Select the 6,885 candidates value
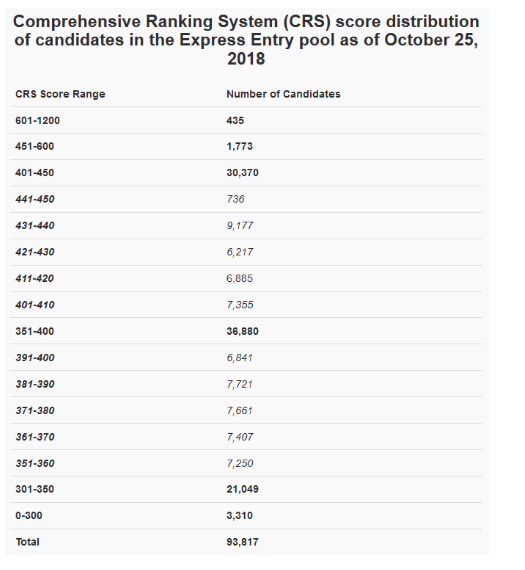This screenshot has height=570, width=525. click(x=240, y=278)
